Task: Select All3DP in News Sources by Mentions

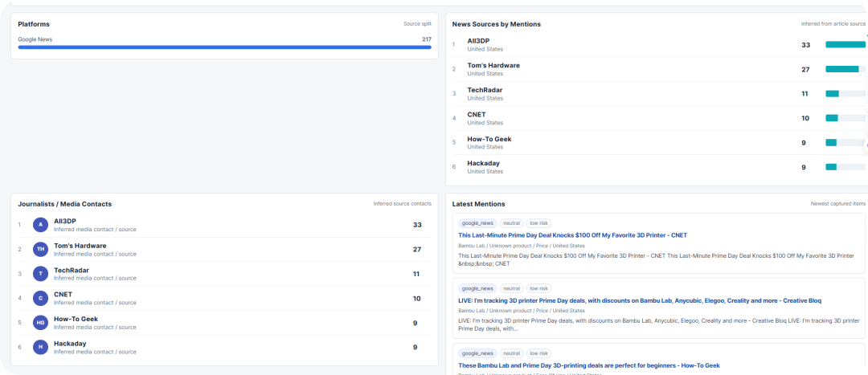Action: (478, 41)
